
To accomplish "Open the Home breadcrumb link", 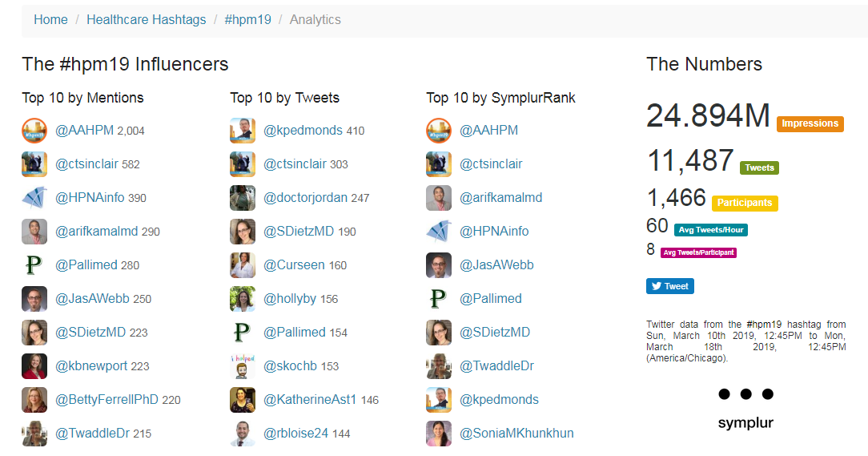I will tap(50, 19).
